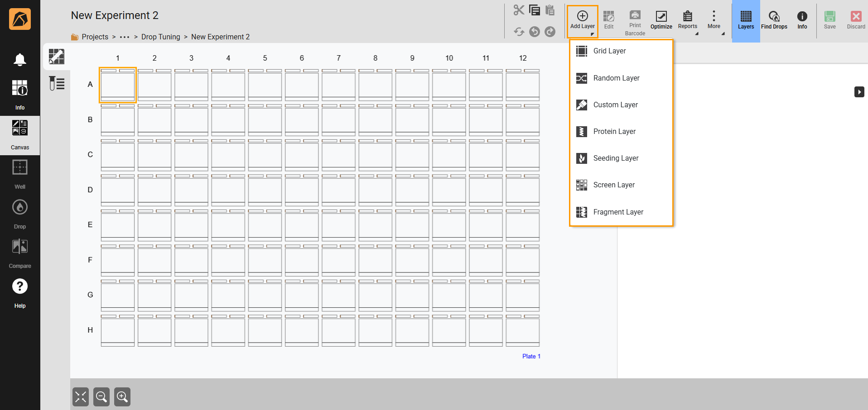This screenshot has height=410, width=868.
Task: Click the Plate 1 link
Action: tap(531, 357)
